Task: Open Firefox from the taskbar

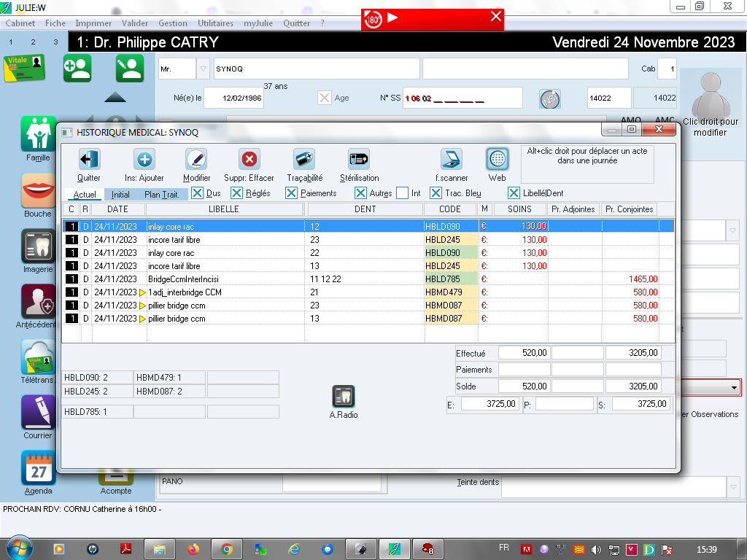Action: pyautogui.click(x=193, y=549)
